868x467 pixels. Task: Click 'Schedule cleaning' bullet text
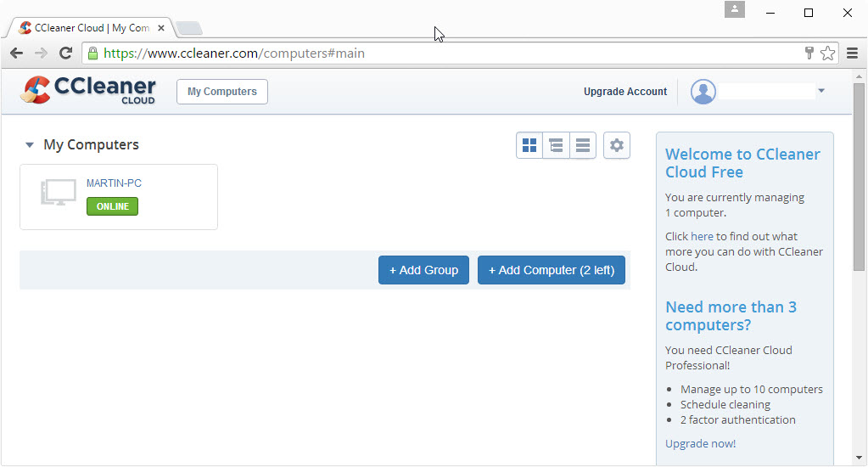point(725,405)
